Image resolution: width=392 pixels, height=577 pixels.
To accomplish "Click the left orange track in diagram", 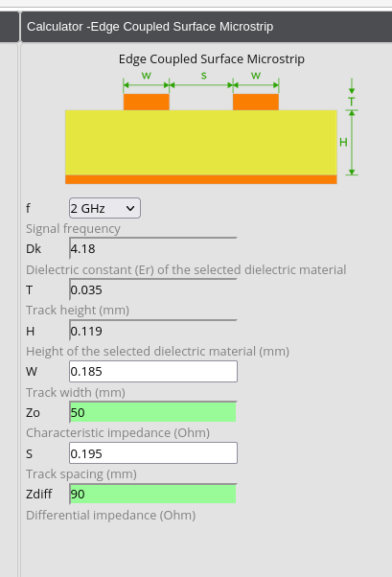I will [147, 102].
